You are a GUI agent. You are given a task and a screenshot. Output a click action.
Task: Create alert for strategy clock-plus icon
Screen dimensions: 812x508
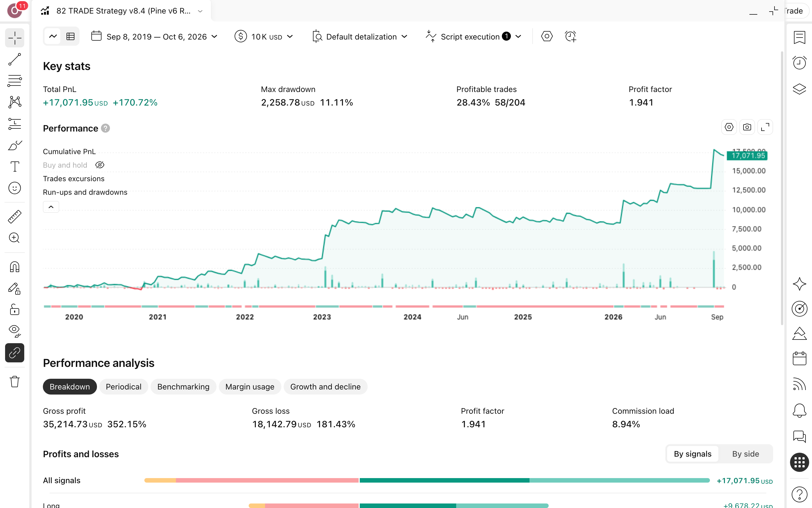coord(570,36)
